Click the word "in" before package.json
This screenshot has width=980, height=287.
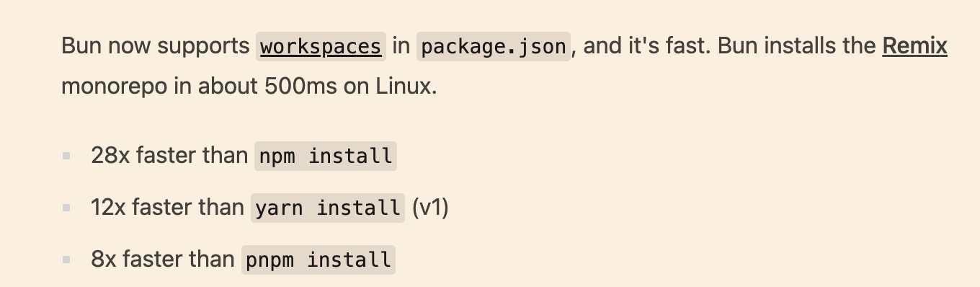pyautogui.click(x=401, y=47)
